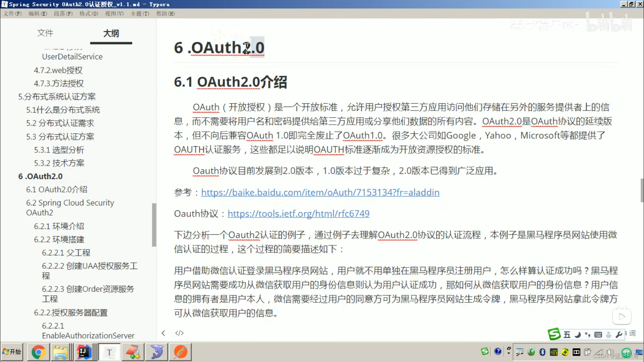Open the soft keyboard icon in IME bar
The height and width of the screenshot is (362, 644).
pyautogui.click(x=598, y=335)
